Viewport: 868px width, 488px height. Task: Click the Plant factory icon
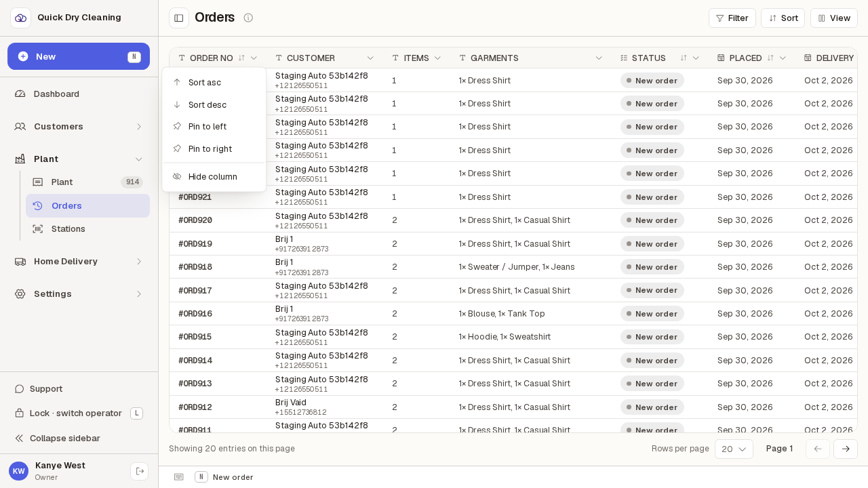[x=20, y=159]
